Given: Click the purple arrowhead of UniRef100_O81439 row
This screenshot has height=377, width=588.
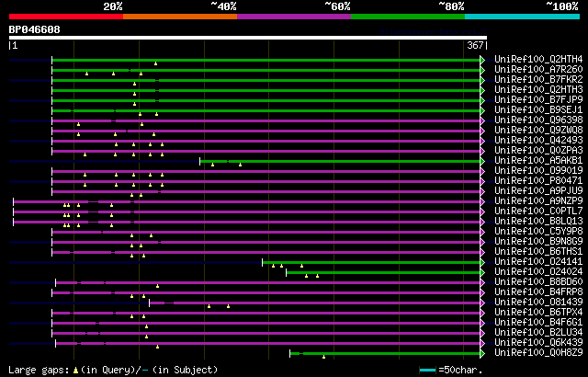Looking at the screenshot, I should [x=482, y=303].
